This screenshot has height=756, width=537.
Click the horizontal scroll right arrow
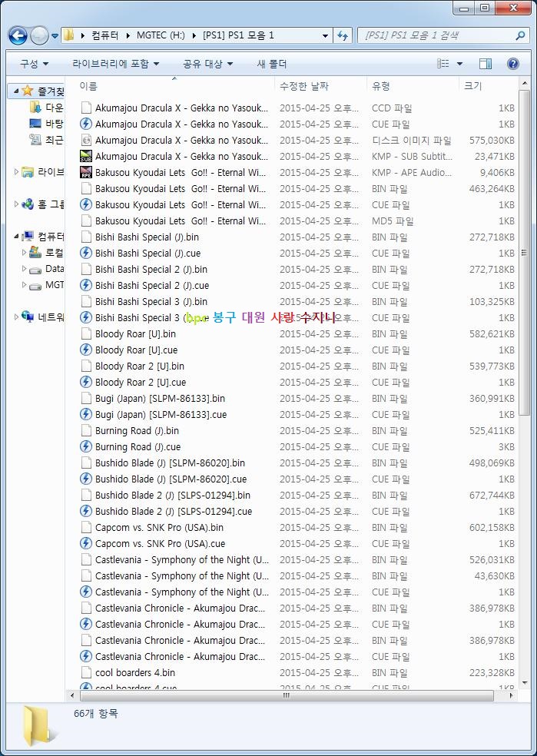pyautogui.click(x=512, y=695)
